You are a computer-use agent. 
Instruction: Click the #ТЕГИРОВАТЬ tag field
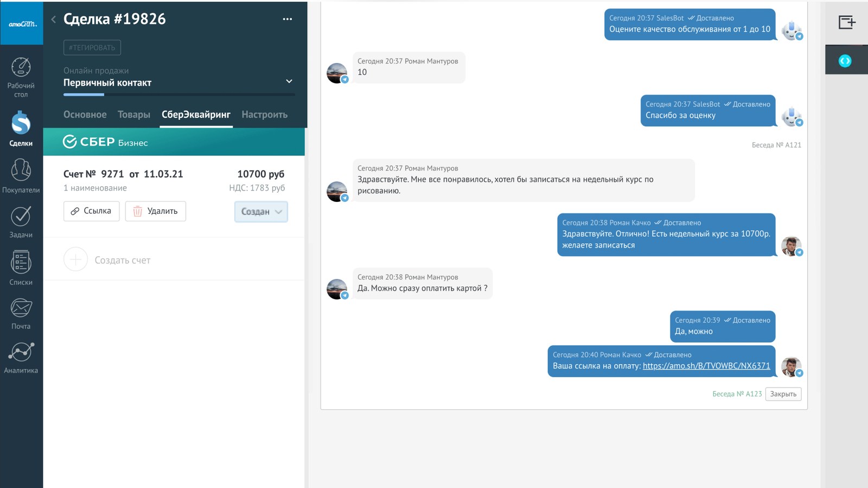click(92, 48)
